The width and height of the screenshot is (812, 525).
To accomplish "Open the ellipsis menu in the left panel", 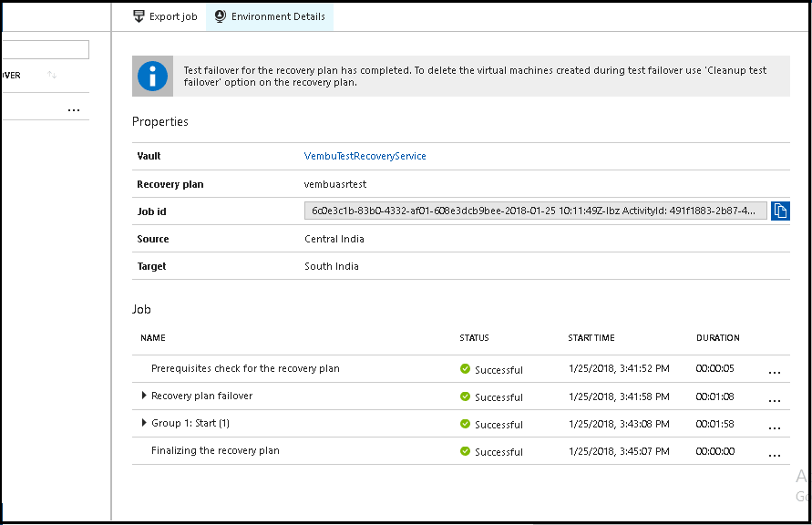I will [x=74, y=109].
